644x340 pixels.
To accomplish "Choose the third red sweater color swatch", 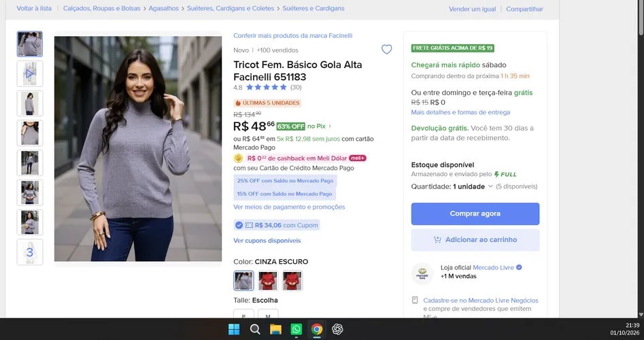I will (292, 281).
